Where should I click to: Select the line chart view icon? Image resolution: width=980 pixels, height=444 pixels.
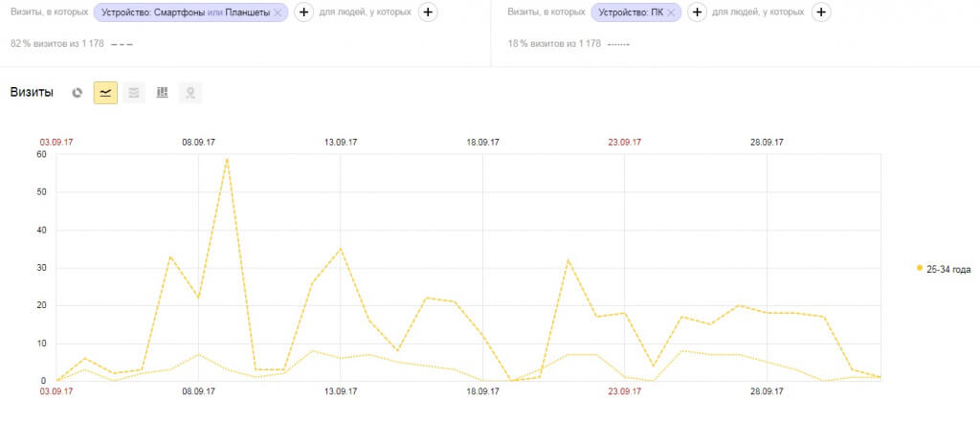point(105,93)
